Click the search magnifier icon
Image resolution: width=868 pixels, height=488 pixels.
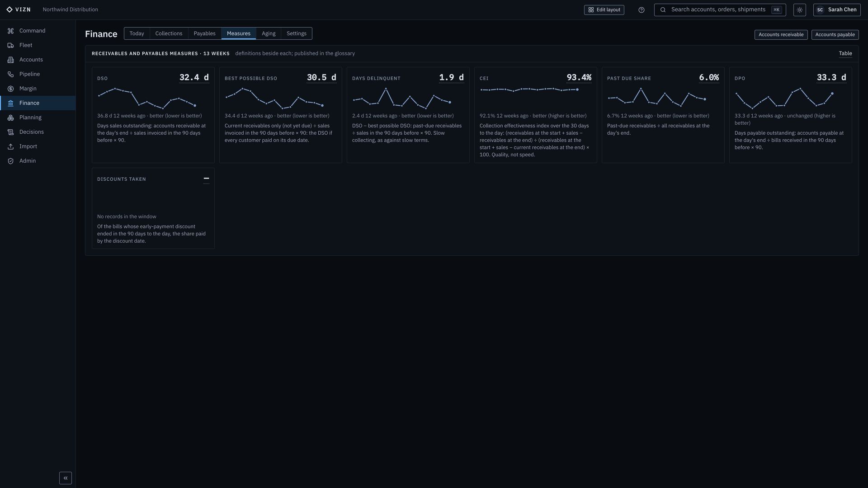click(663, 10)
